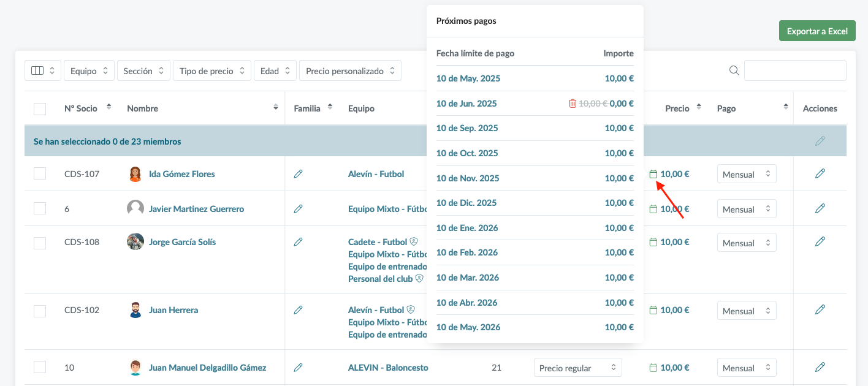Viewport: 868px width, 386px height.
Task: Click the search magnifier icon
Action: pyautogui.click(x=734, y=70)
